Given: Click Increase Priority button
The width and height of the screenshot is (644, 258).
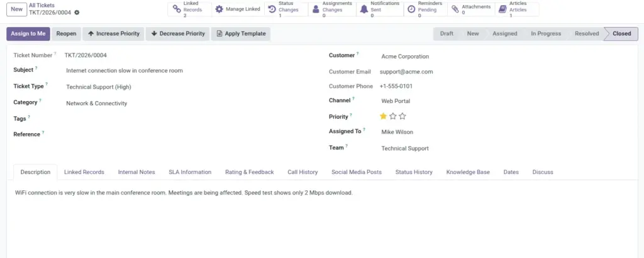Looking at the screenshot, I should coord(113,34).
